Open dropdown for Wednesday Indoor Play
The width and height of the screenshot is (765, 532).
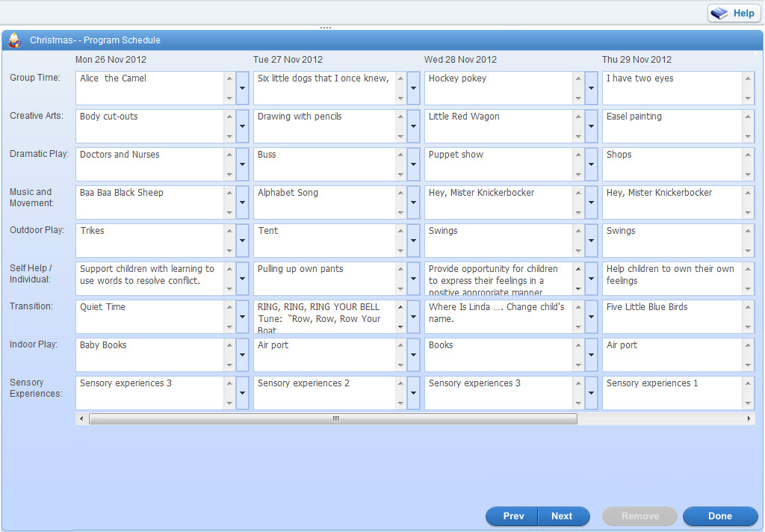(592, 355)
